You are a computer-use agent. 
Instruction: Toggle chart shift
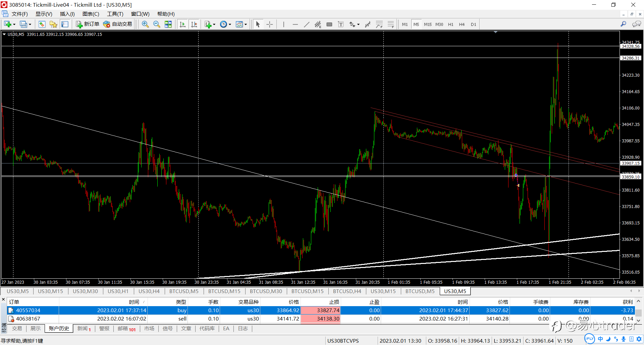(x=194, y=24)
